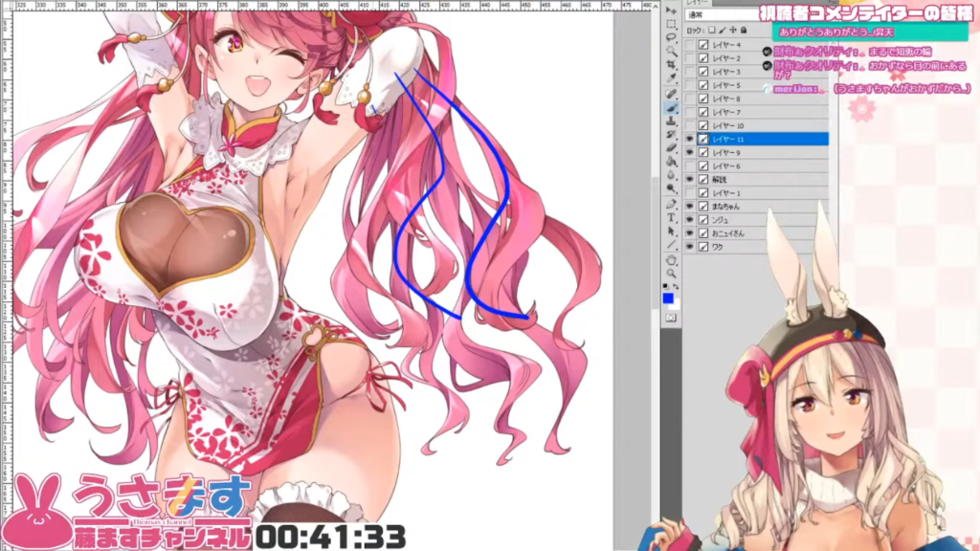Select the Rectangular Marquee tool

671,24
